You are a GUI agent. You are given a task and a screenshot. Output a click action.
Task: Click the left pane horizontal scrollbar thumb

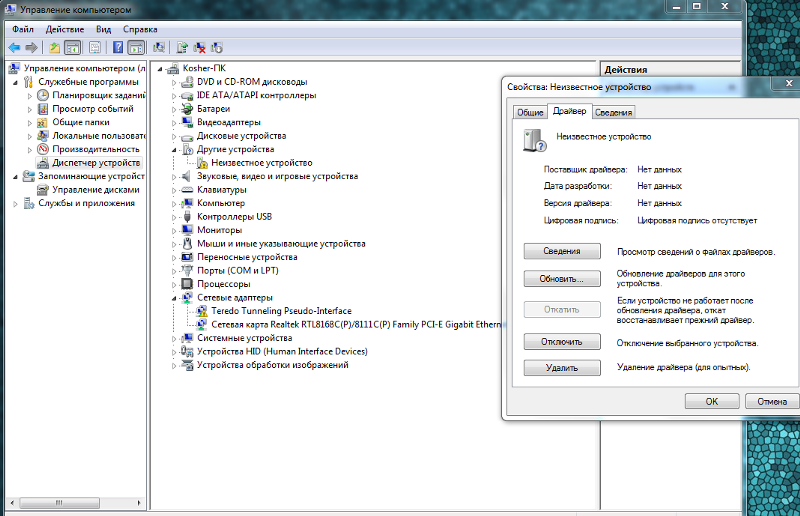pos(59,503)
